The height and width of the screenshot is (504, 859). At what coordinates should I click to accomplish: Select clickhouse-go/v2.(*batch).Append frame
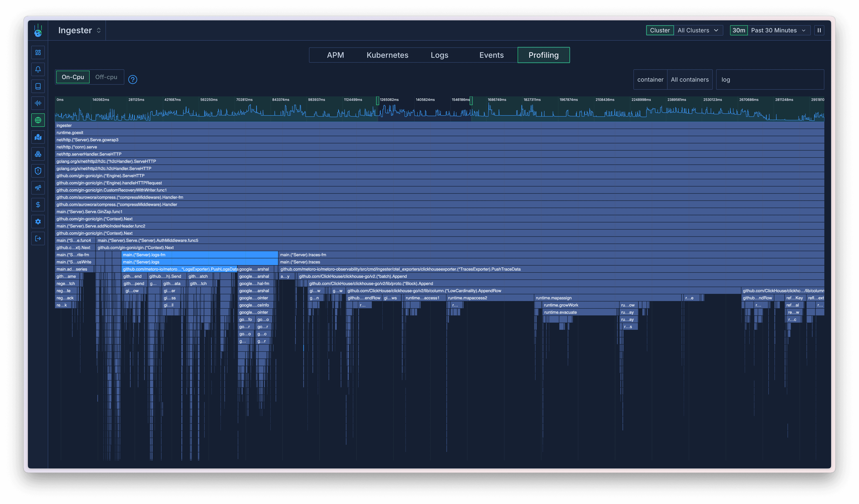(561, 276)
